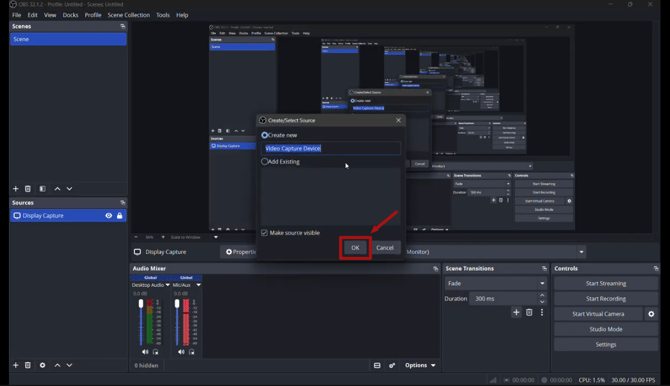Mute Desktop Audio with the speaker icon
The image size is (670, 386).
tap(145, 352)
